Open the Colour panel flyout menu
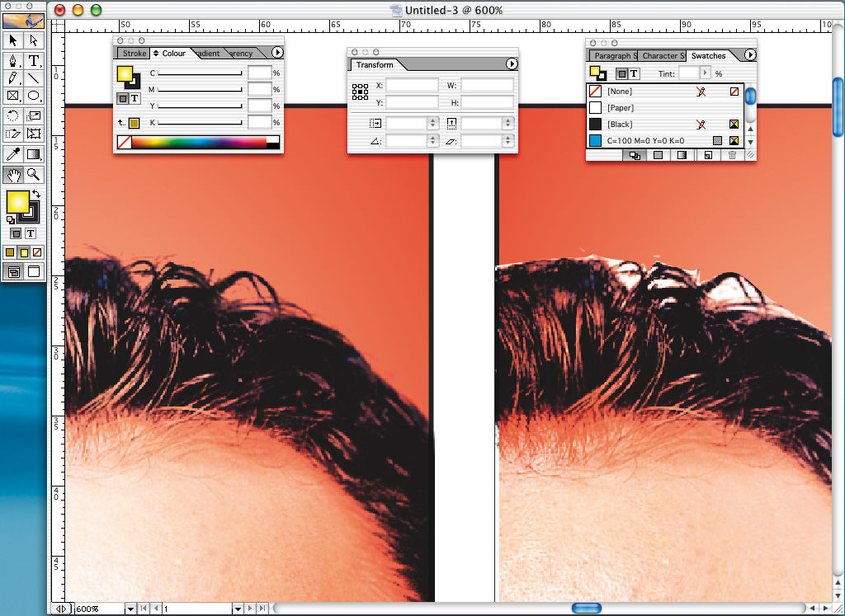The image size is (845, 616). click(x=277, y=53)
